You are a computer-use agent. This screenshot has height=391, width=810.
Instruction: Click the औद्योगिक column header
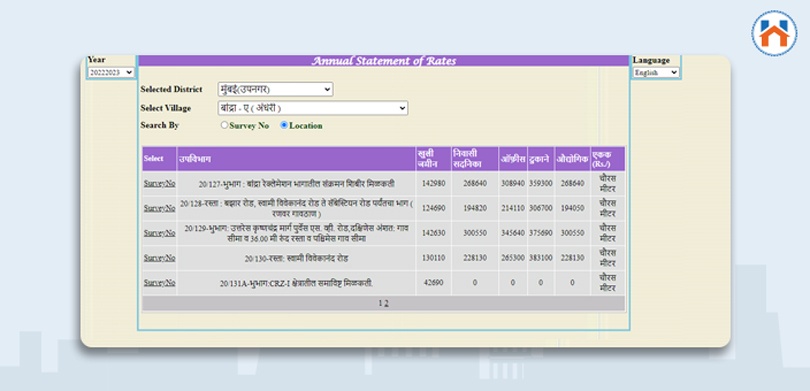572,159
